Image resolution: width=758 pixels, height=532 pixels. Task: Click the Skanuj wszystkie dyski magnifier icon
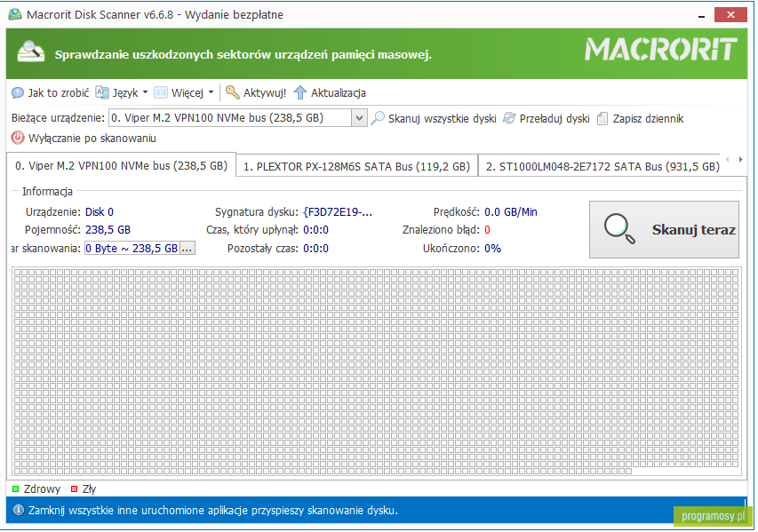378,118
